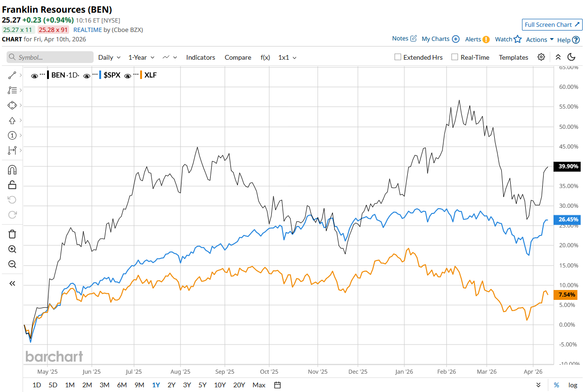Open the Templates button
The width and height of the screenshot is (585, 392).
tap(513, 57)
